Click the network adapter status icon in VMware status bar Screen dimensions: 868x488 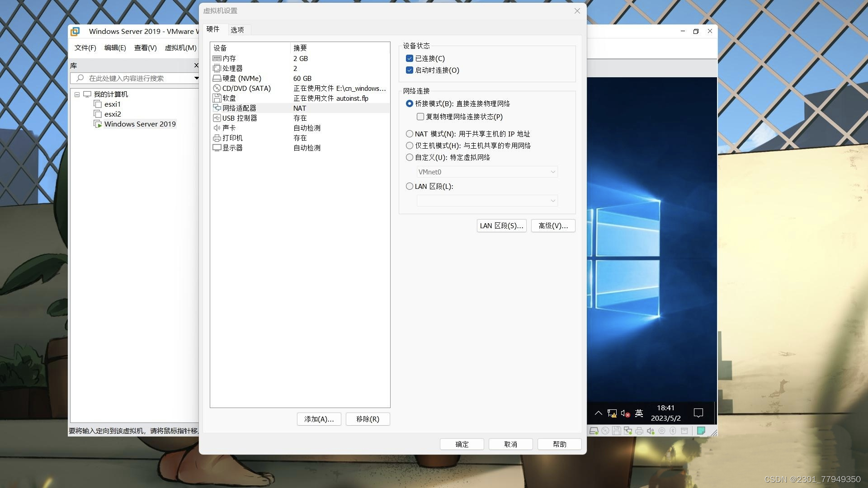(x=627, y=431)
